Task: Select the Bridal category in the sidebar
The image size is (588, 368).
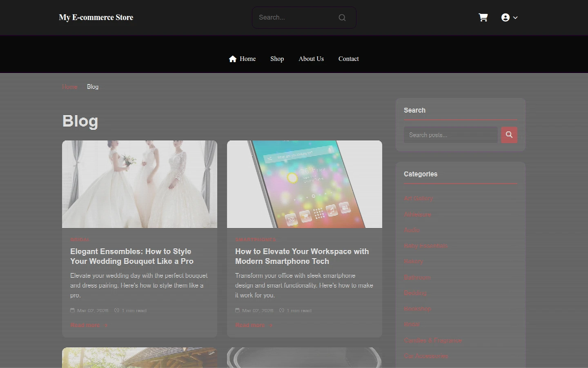Action: click(x=412, y=325)
